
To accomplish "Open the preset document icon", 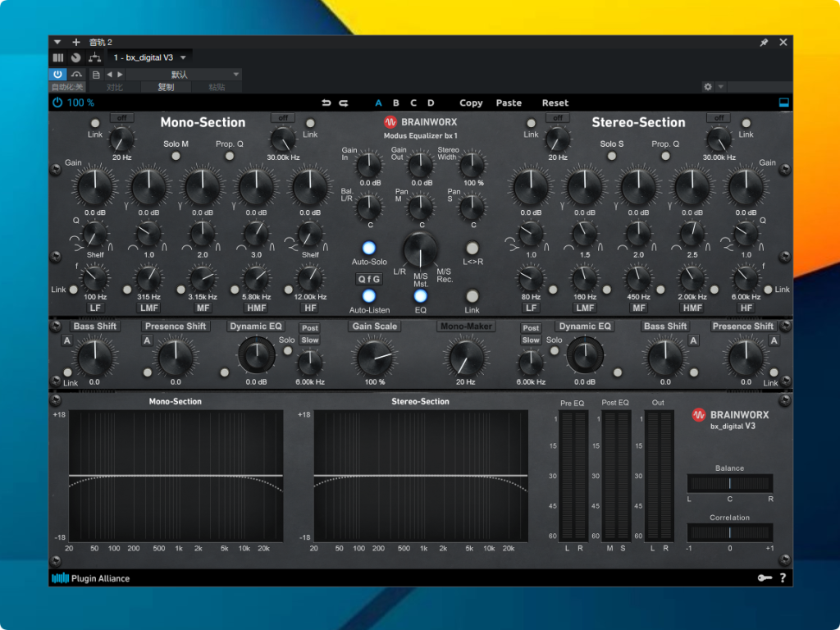I will click(x=96, y=75).
